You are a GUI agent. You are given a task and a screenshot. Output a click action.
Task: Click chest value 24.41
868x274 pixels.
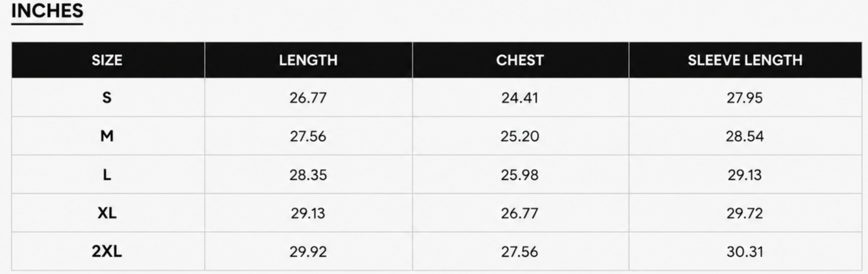click(x=520, y=98)
